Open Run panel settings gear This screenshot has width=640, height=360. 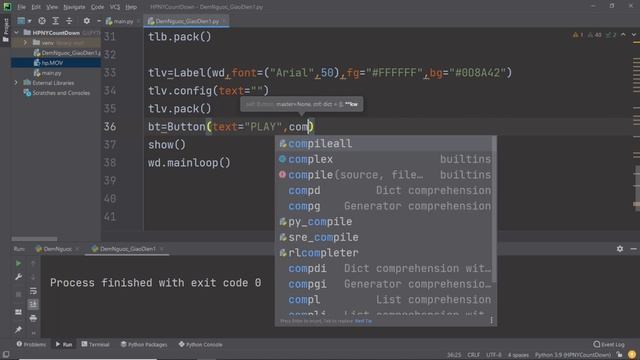coord(620,249)
